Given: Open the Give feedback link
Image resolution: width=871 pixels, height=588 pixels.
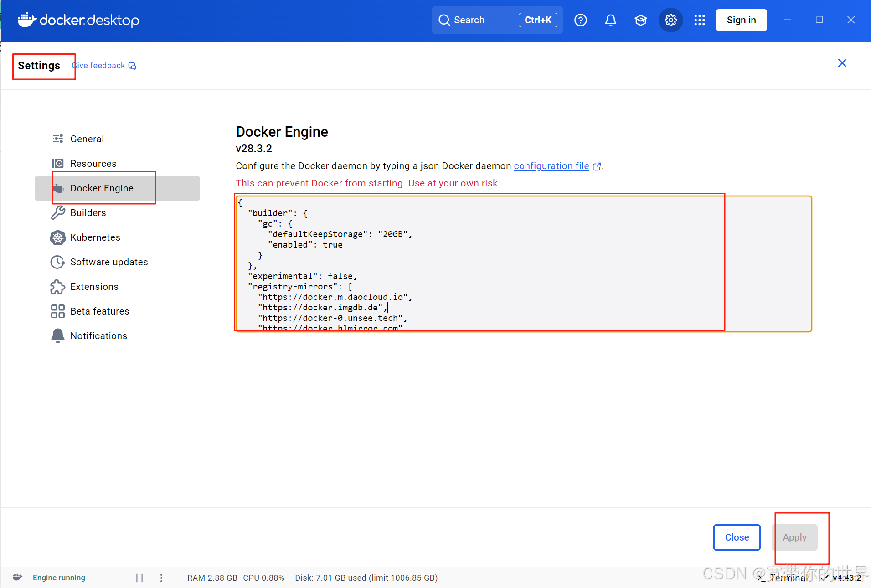Looking at the screenshot, I should click(x=98, y=66).
